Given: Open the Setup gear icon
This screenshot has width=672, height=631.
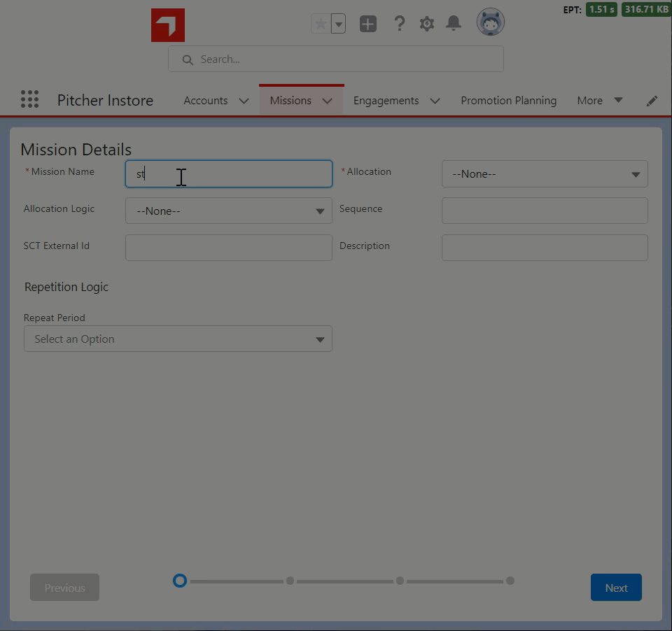Looking at the screenshot, I should (427, 24).
